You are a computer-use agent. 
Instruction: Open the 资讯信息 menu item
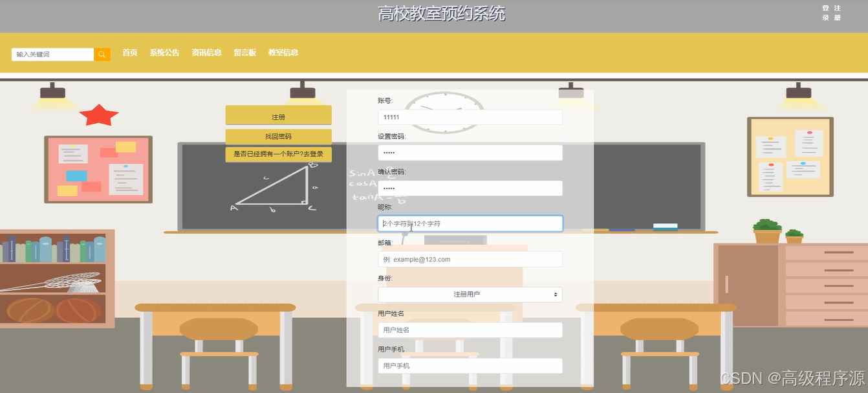206,52
